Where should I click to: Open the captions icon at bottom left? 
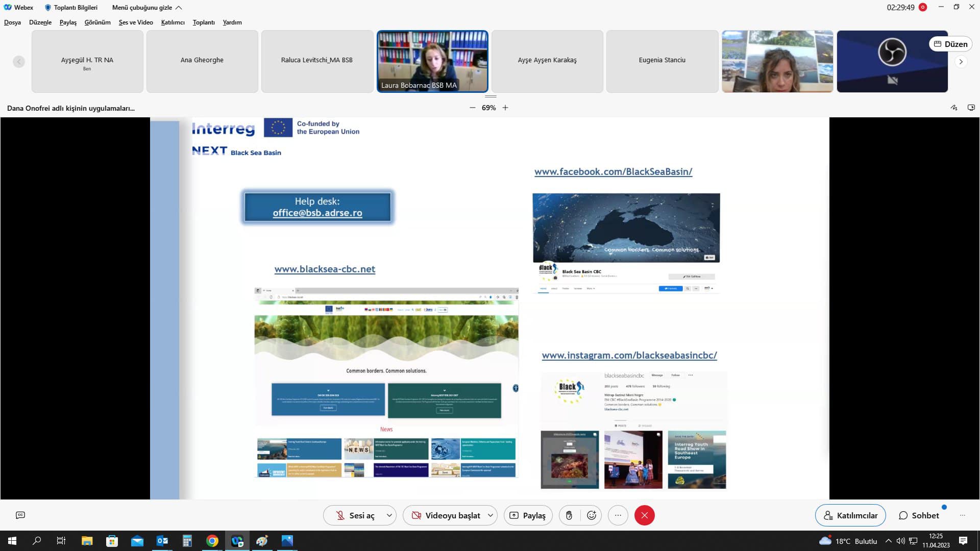coord(20,515)
